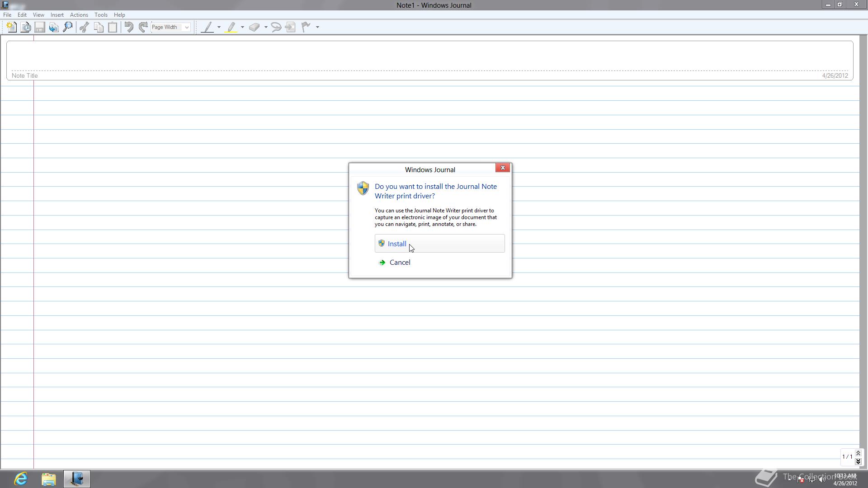Open File Explorer from the taskbar

(49, 479)
